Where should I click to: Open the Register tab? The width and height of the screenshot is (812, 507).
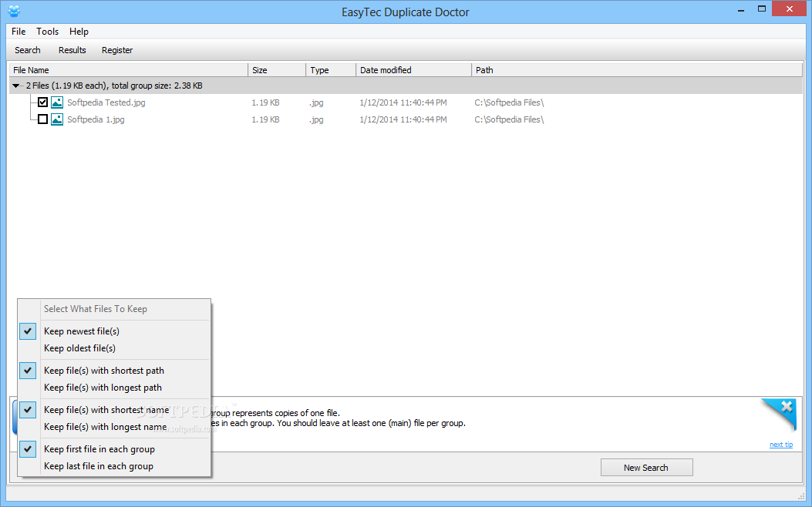[117, 50]
